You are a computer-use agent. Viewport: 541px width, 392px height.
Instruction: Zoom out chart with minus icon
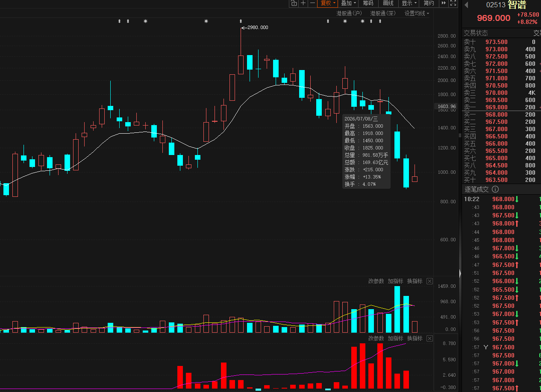pos(313,3)
